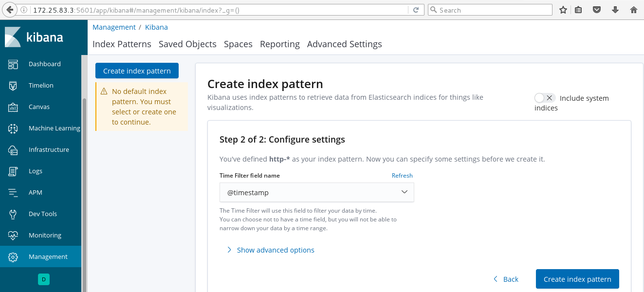The height and width of the screenshot is (292, 644).
Task: Go to the browser home page icon
Action: pyautogui.click(x=633, y=10)
